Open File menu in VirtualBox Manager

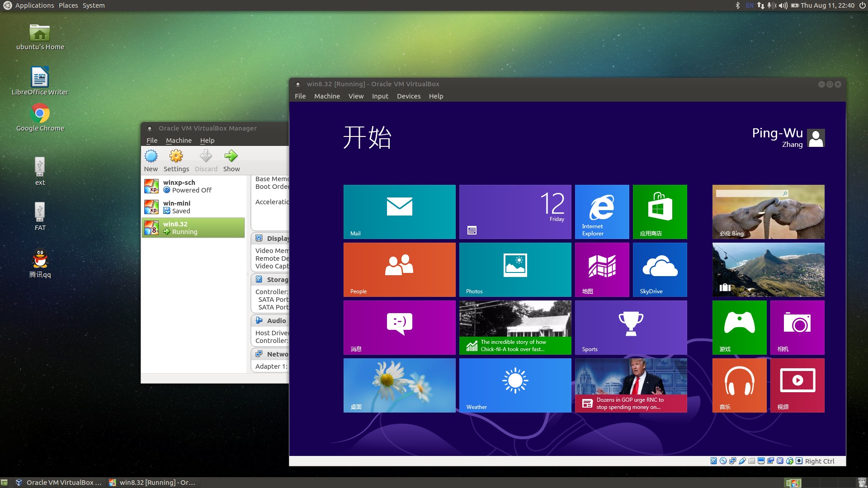(152, 141)
